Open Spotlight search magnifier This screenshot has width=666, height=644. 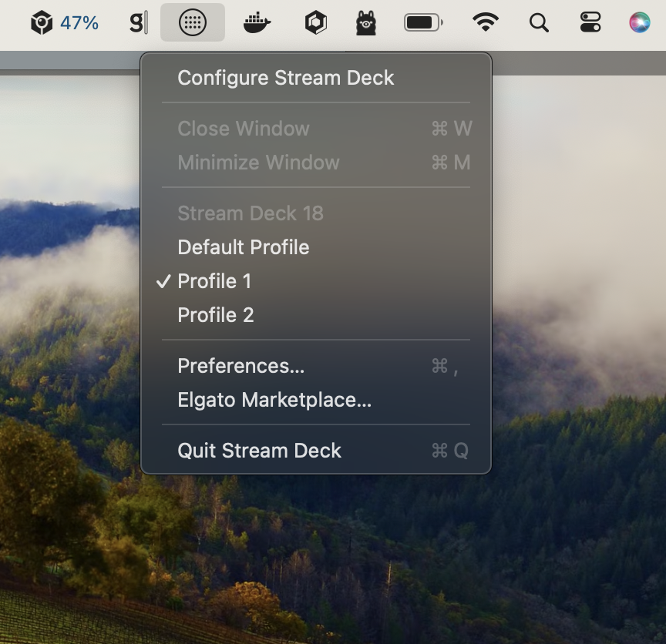point(539,22)
